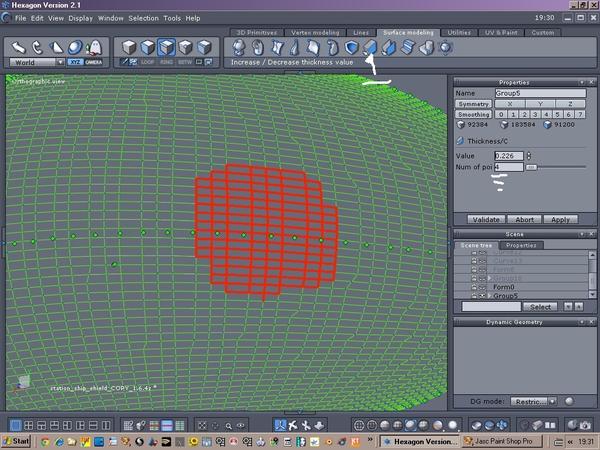This screenshot has height=450, width=600.
Task: Select the highlighted third cube selection mode
Action: pyautogui.click(x=166, y=47)
